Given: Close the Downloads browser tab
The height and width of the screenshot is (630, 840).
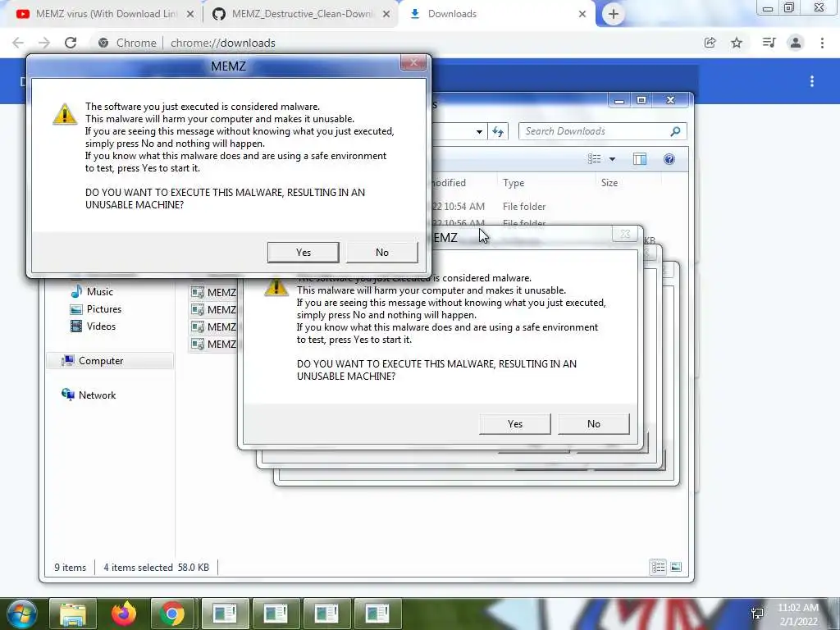Looking at the screenshot, I should pyautogui.click(x=582, y=15).
